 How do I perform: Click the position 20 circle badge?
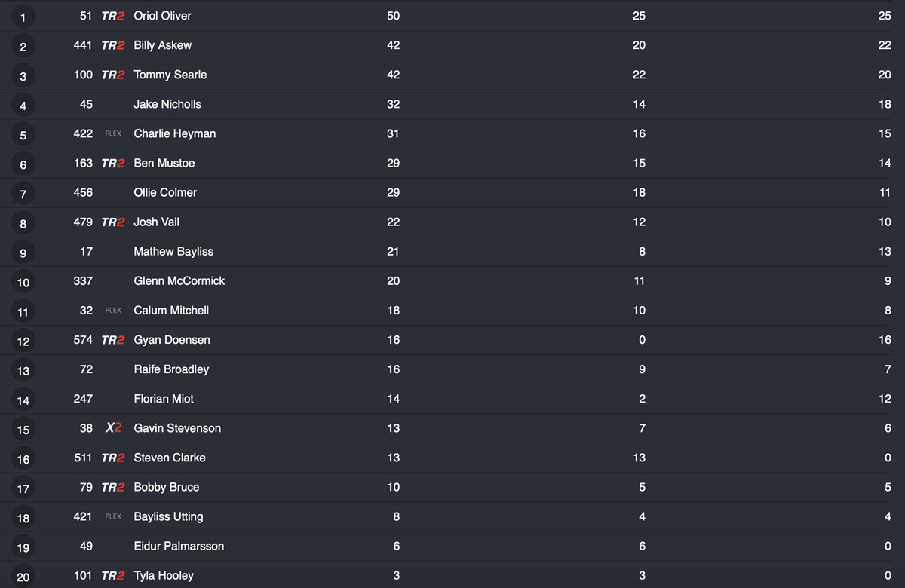tap(23, 577)
